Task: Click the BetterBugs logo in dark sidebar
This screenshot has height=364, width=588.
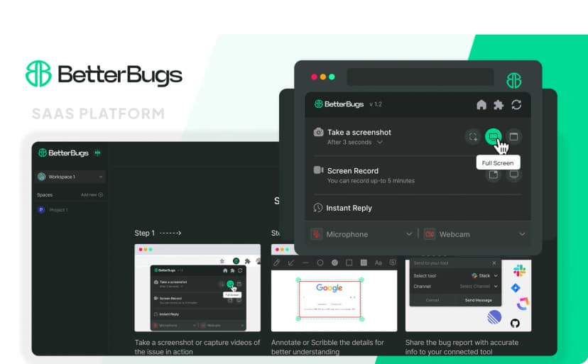Action: [x=63, y=153]
